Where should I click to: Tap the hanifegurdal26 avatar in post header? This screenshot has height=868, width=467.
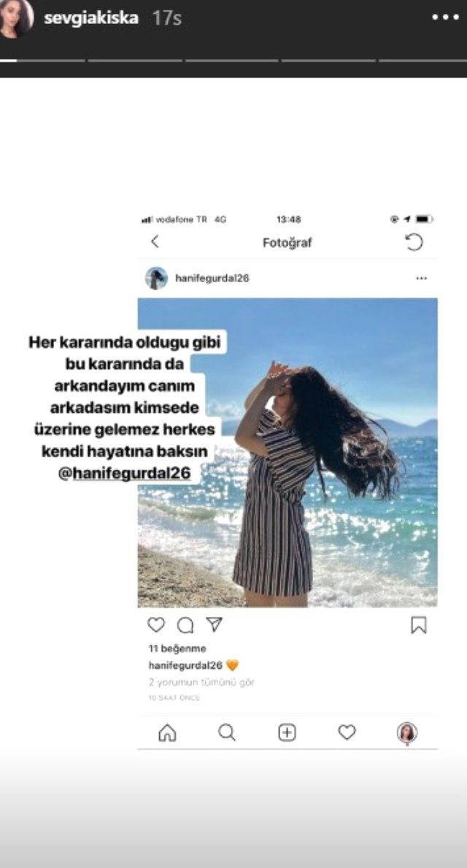point(156,278)
